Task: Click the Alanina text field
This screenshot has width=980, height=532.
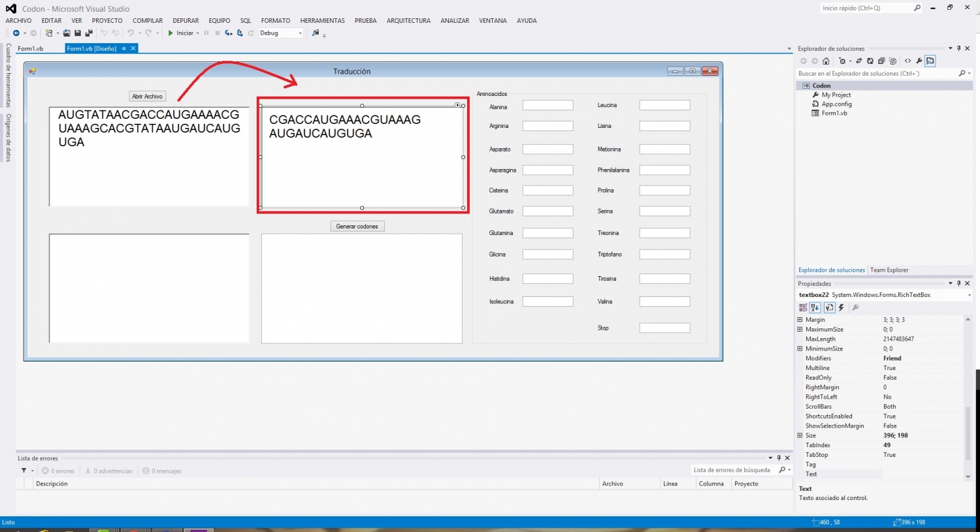Action: click(x=547, y=105)
